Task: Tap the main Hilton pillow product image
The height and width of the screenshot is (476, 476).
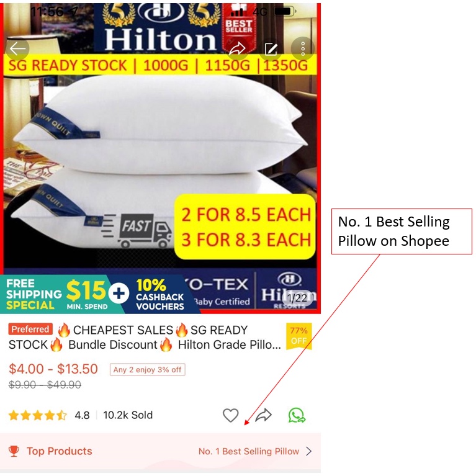Action: [160, 158]
